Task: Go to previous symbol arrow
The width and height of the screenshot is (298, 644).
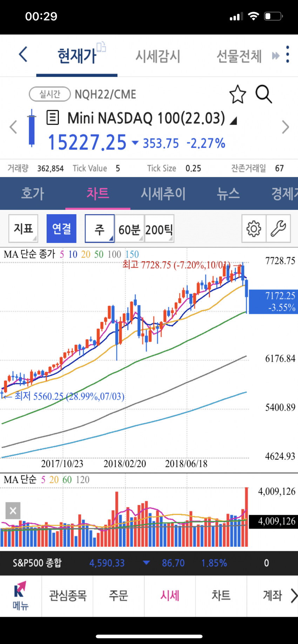Action: (x=13, y=127)
